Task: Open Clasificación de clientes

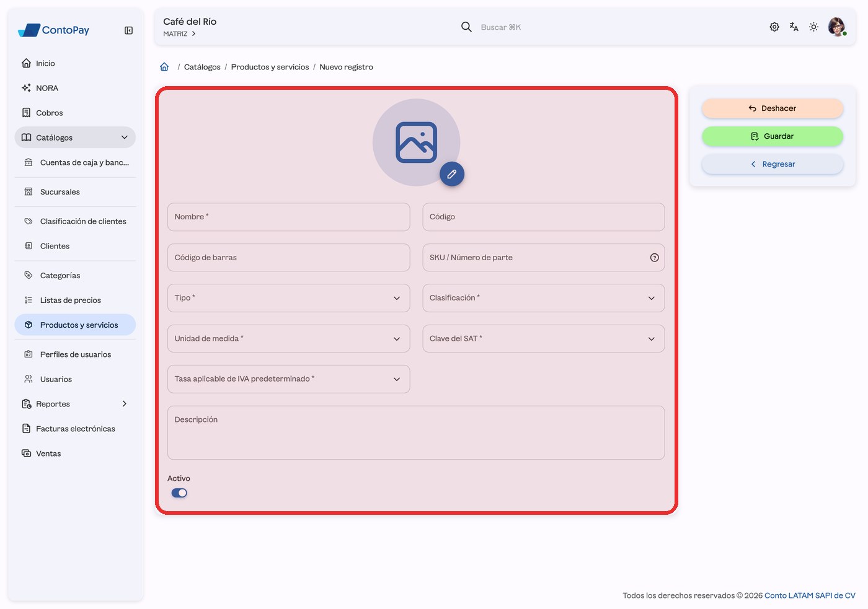Action: pos(75,221)
